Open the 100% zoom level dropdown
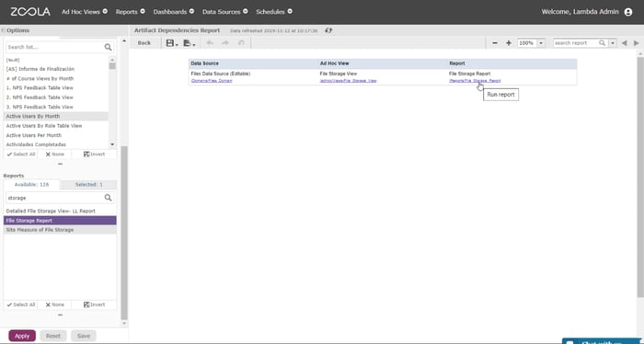Viewport: 644px width, 344px height. pyautogui.click(x=541, y=43)
